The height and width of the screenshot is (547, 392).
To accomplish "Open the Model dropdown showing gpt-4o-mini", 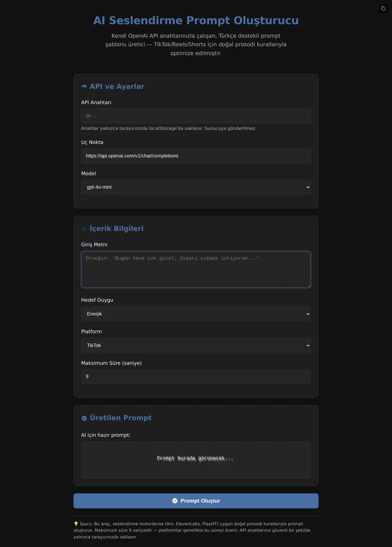I will click(196, 187).
